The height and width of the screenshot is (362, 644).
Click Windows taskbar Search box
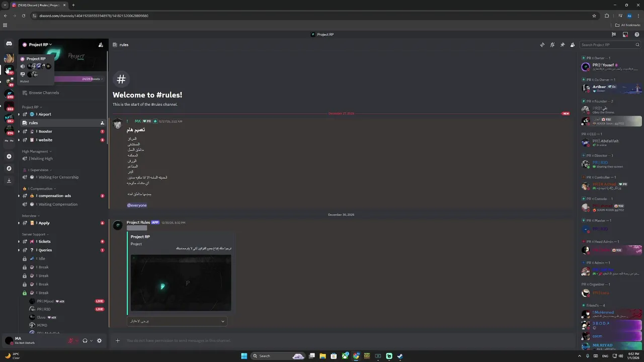tap(278, 356)
